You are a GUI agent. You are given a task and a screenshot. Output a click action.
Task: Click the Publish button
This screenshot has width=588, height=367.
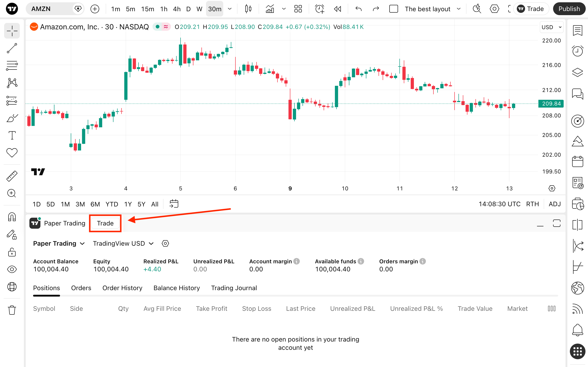(x=569, y=9)
